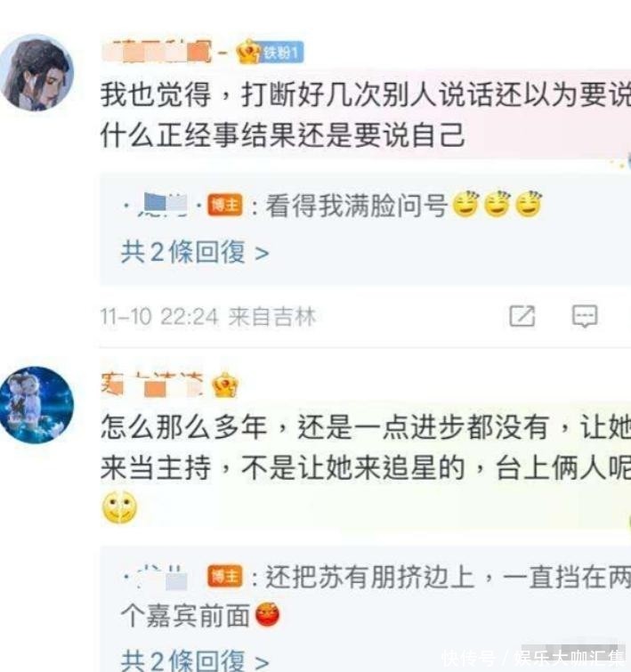The width and height of the screenshot is (631, 672).
Task: Open the second commenter's blue avatar
Action: coord(36,405)
